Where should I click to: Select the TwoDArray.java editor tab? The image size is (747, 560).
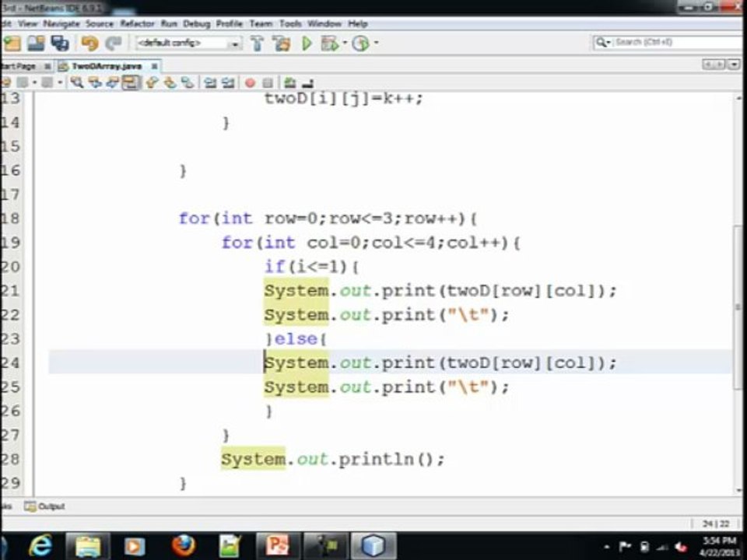tap(107, 66)
